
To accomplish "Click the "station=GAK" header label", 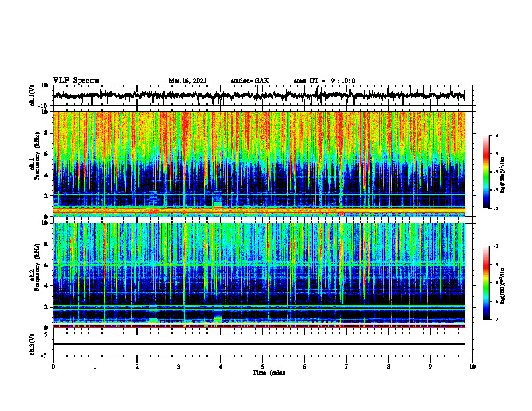I will pos(250,81).
